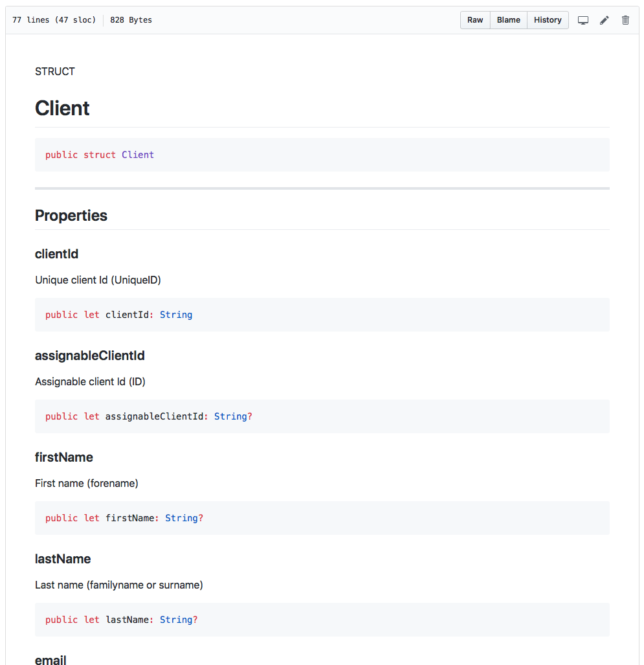This screenshot has width=644, height=665.
Task: Click the trash delete file icon
Action: (625, 20)
